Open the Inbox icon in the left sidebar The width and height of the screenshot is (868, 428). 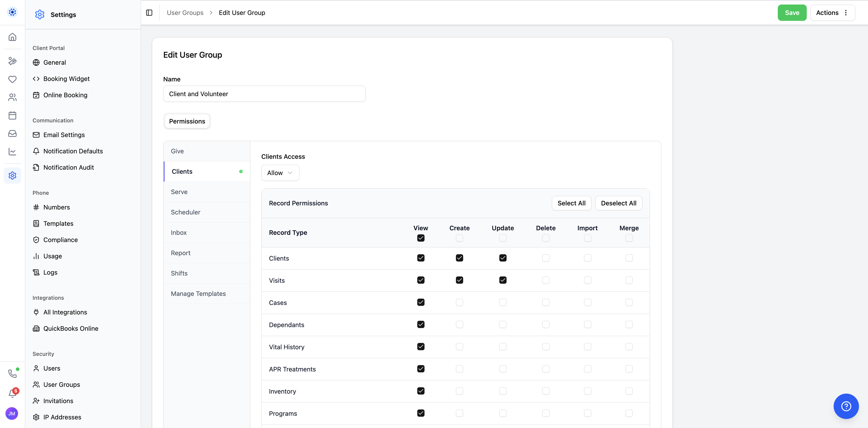[x=12, y=133]
